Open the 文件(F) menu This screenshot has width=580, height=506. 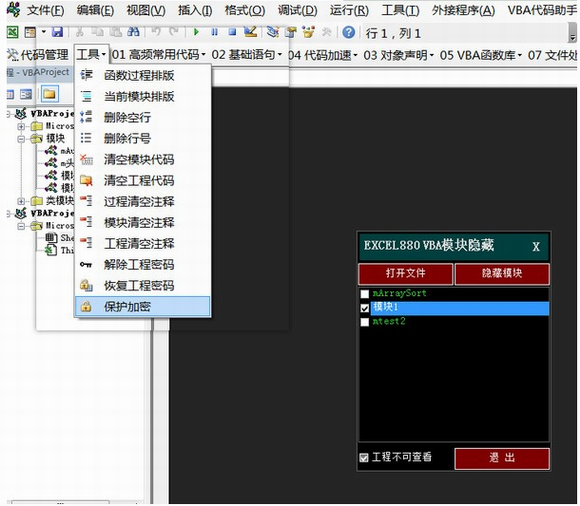45,10
